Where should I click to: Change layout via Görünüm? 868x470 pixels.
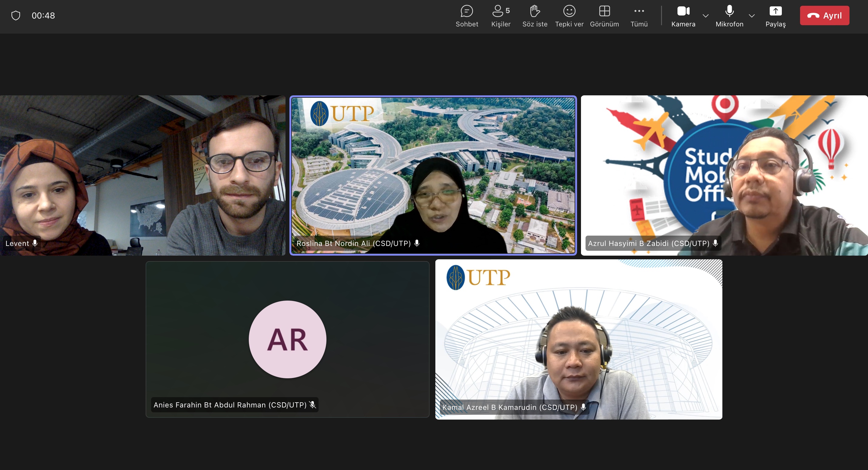tap(604, 16)
